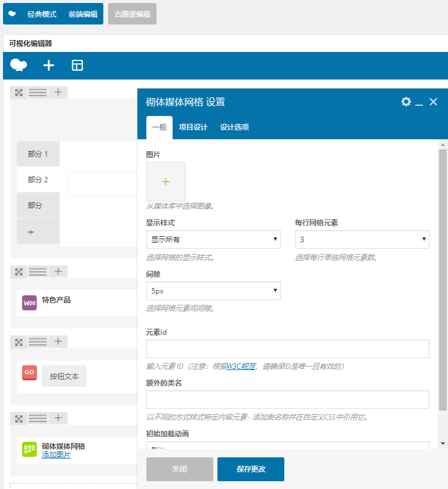This screenshot has height=489, width=448.
Task: Select the 部分 2 tab
Action: click(x=38, y=179)
